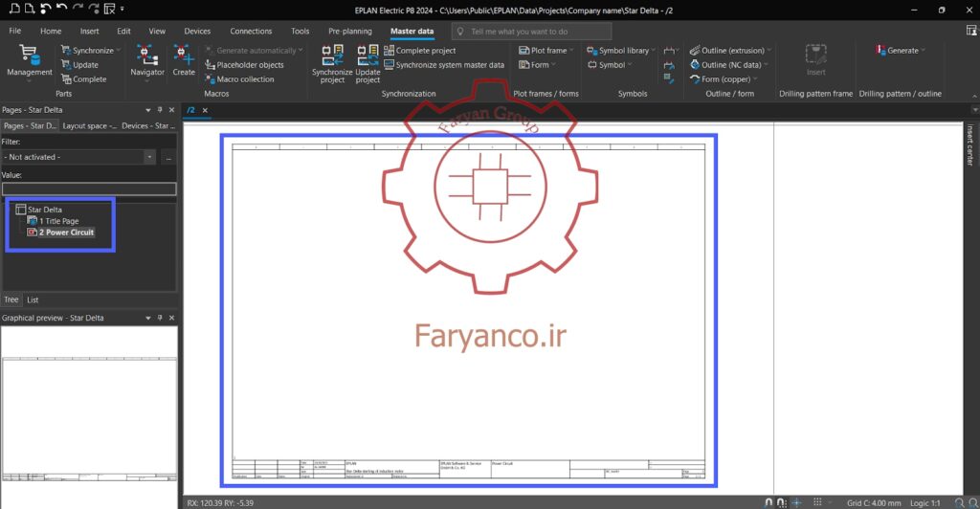Screen dimensions: 980x509
Task: Click the zoom magnifier icon in status bar
Action: [960, 502]
